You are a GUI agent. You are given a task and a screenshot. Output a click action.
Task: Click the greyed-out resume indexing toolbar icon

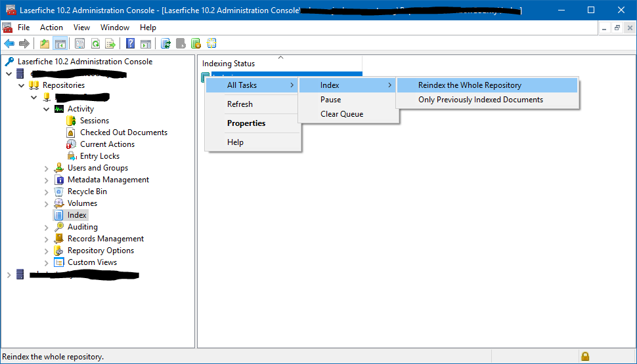[x=181, y=43]
